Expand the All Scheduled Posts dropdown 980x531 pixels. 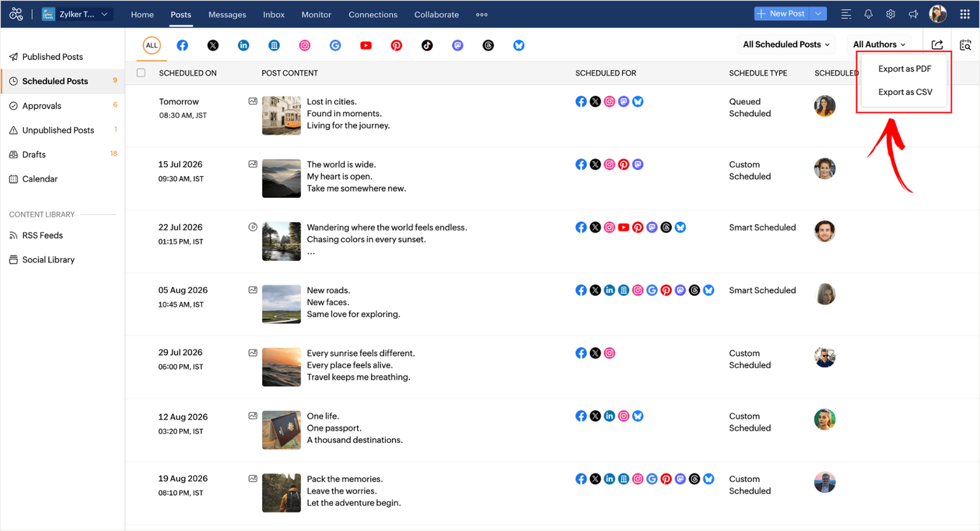(x=786, y=44)
